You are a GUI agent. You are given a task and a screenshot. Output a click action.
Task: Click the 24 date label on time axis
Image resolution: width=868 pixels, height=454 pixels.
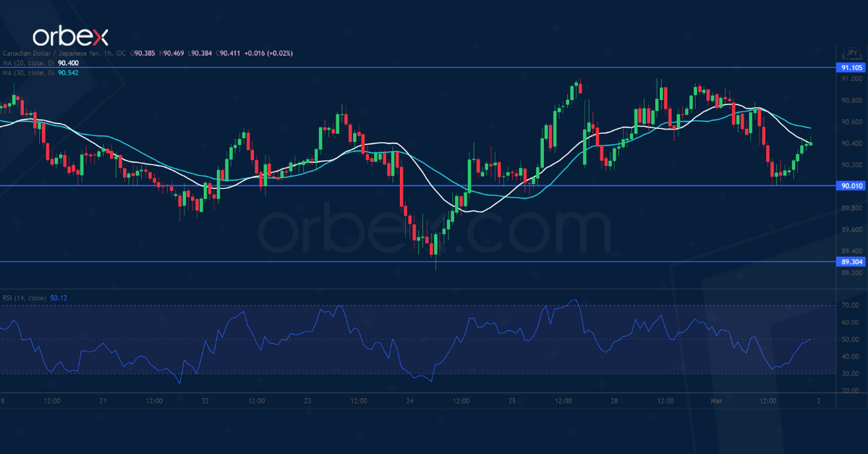409,400
